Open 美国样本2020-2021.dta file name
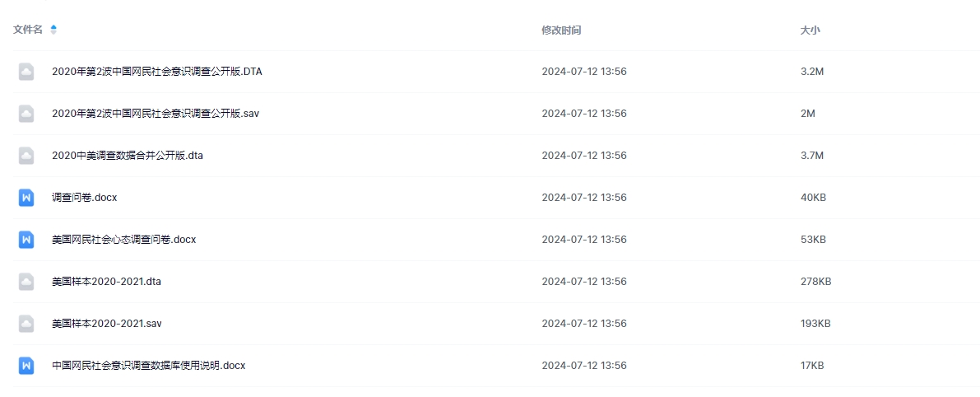 pyautogui.click(x=106, y=282)
